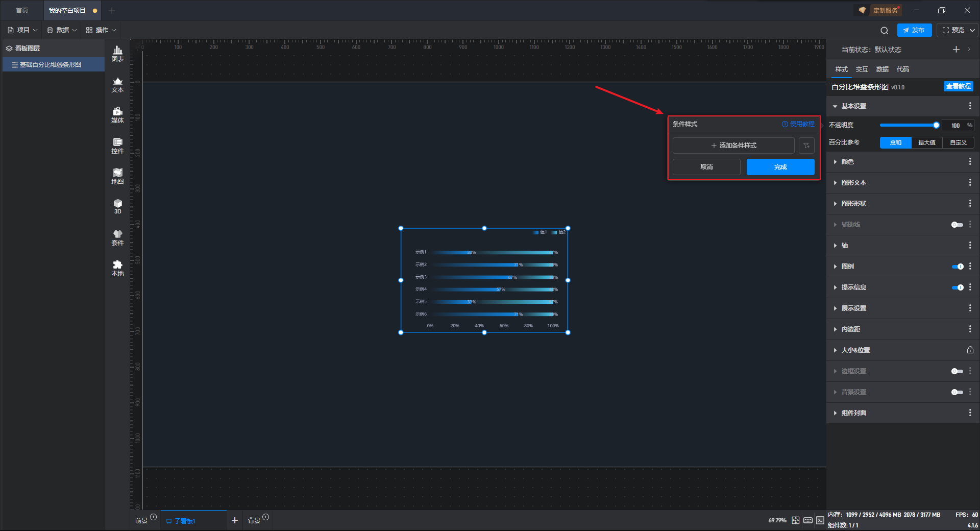Open the 本地 local components panel

[x=117, y=268]
